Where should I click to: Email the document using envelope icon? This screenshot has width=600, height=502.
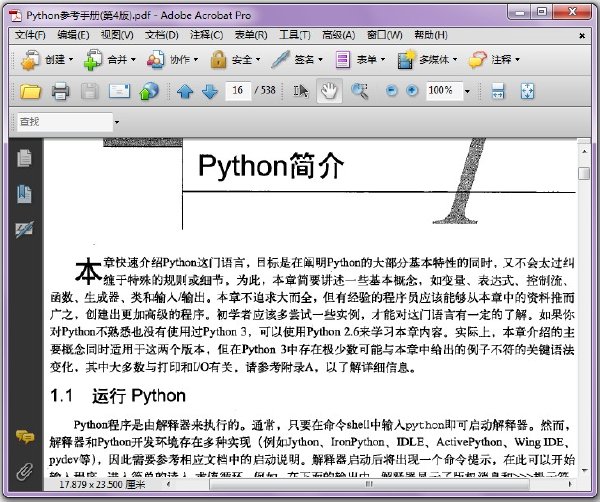119,91
